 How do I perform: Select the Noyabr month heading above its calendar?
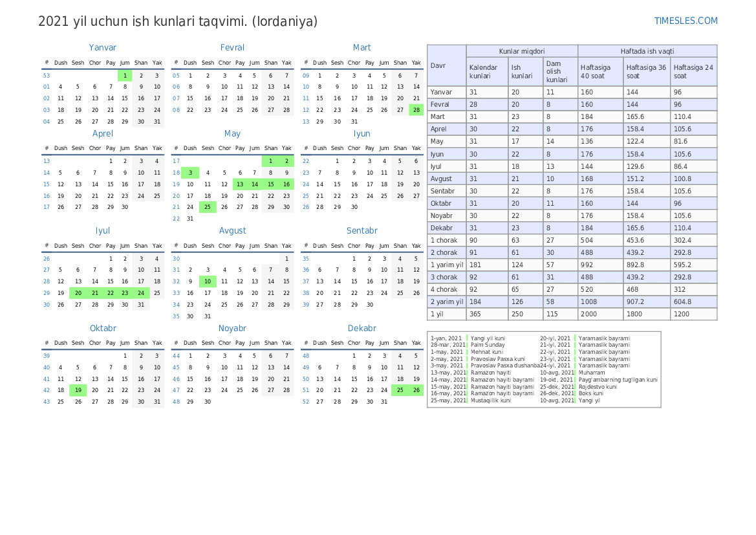[x=232, y=328]
